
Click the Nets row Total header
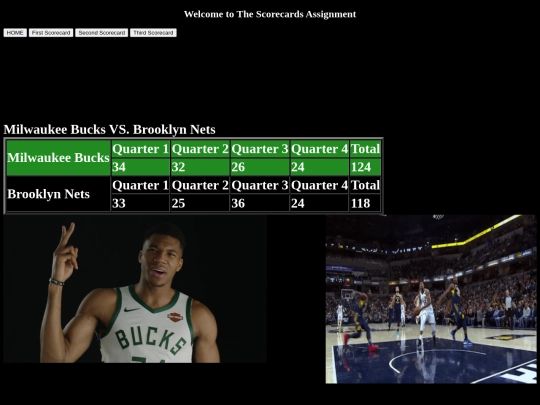pos(365,185)
